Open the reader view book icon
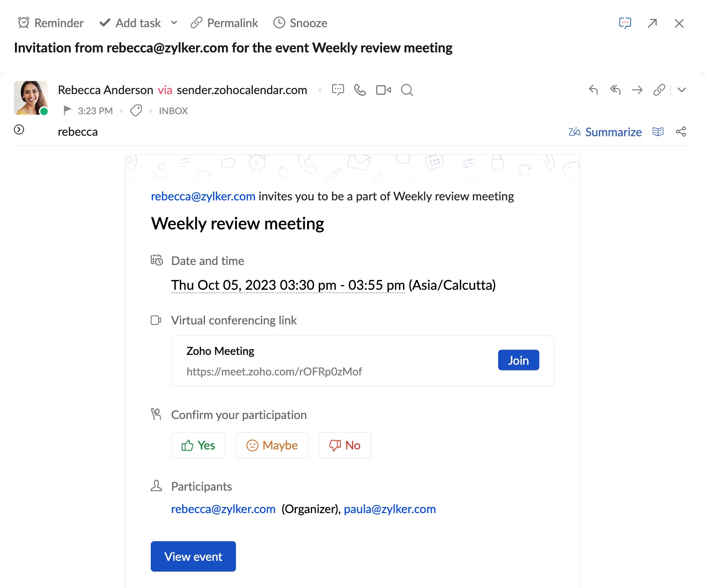 click(658, 132)
